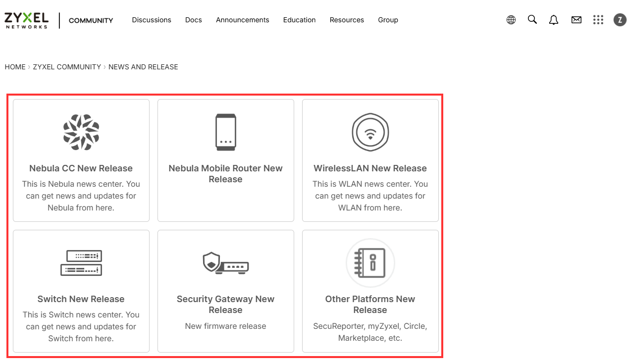
Task: Click text "This is Nebula news center" description
Action: [x=81, y=196]
